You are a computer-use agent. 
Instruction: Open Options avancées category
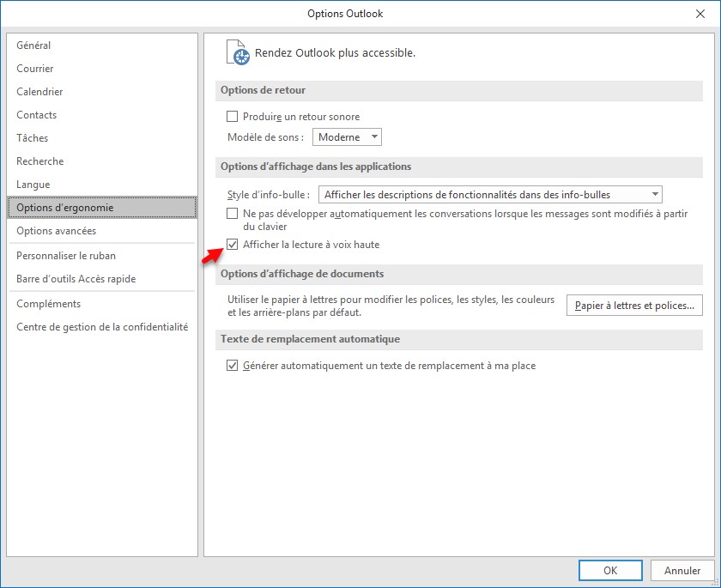57,231
